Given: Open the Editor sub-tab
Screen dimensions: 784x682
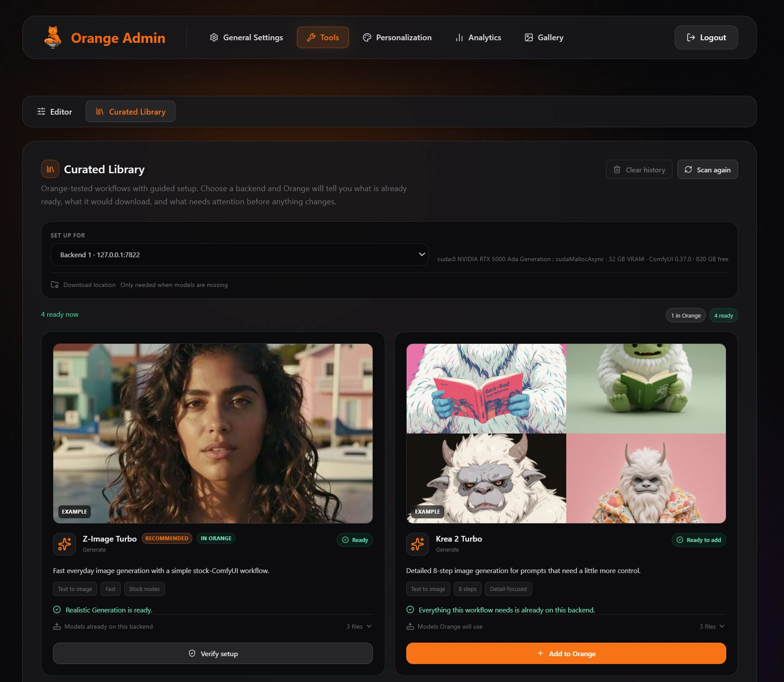Looking at the screenshot, I should pos(55,112).
